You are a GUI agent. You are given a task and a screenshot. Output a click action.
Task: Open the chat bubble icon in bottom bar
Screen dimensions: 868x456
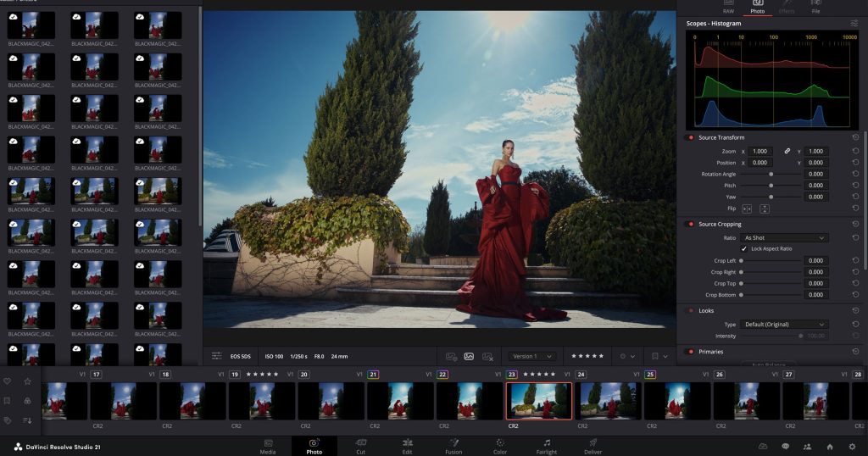785,447
